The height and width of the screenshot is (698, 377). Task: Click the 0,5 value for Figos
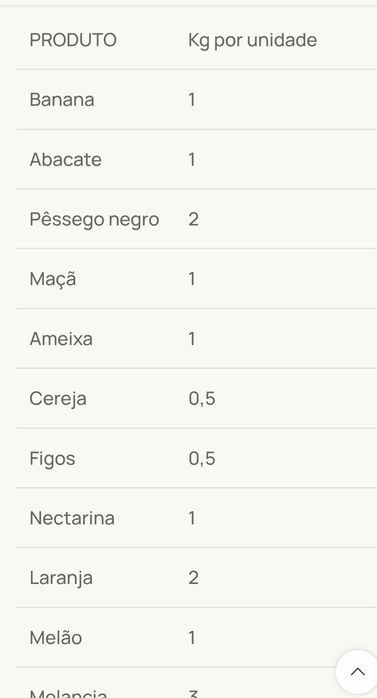tap(202, 459)
